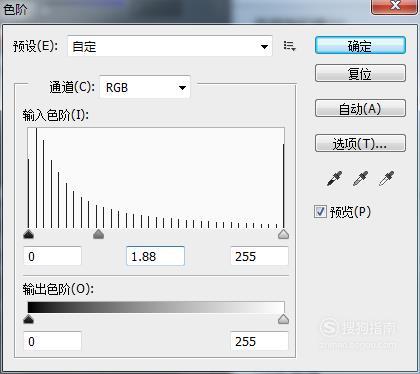
Task: Click the output highlight field showing 255
Action: [x=259, y=341]
